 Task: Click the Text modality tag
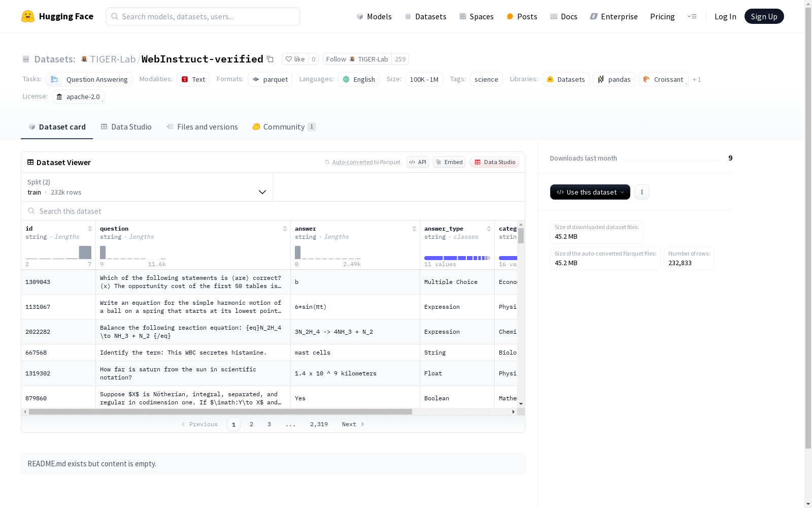[x=193, y=79]
